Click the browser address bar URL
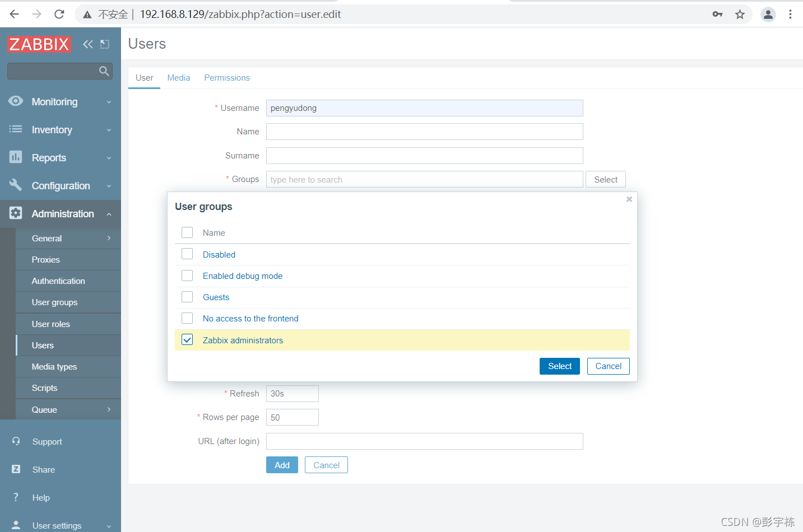The image size is (803, 532). (240, 15)
